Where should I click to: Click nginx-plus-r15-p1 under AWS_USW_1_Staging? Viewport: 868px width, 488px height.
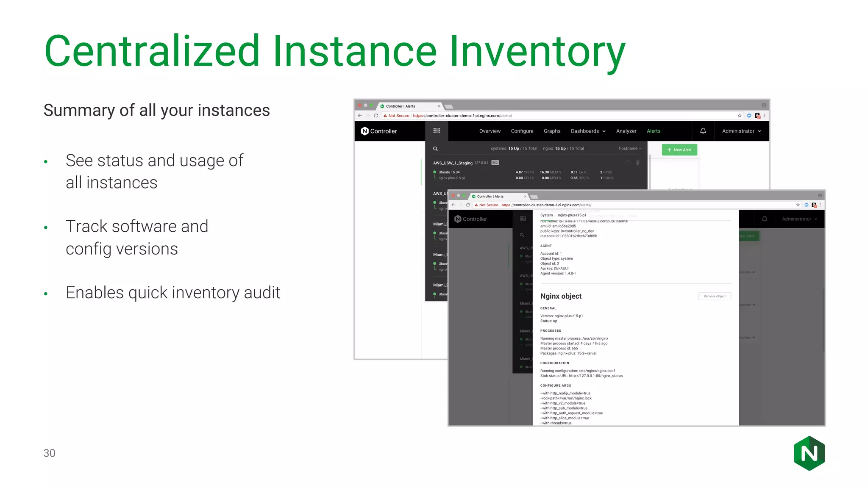click(x=452, y=178)
